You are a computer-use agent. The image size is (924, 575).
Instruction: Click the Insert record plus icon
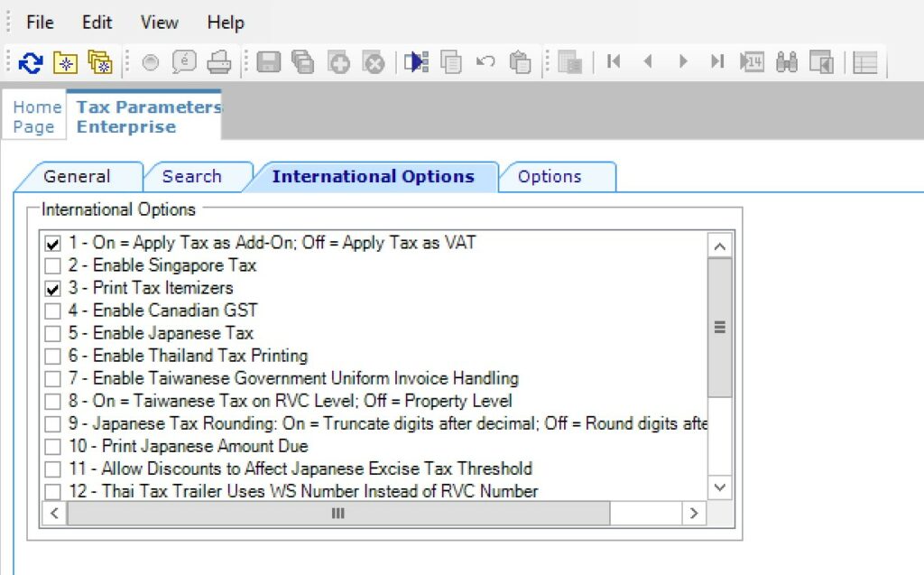tap(339, 62)
